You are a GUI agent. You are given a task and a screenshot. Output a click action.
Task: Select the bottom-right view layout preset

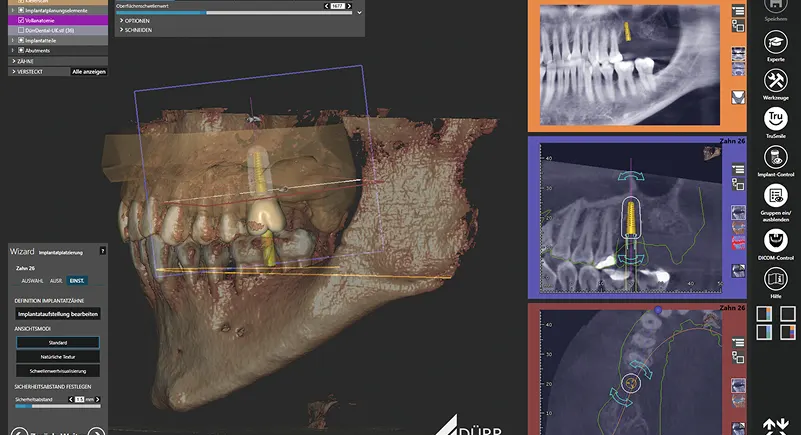(x=788, y=332)
